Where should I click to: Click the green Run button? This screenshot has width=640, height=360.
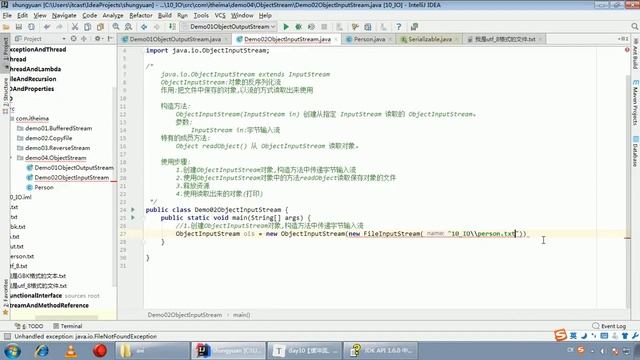[x=286, y=27]
